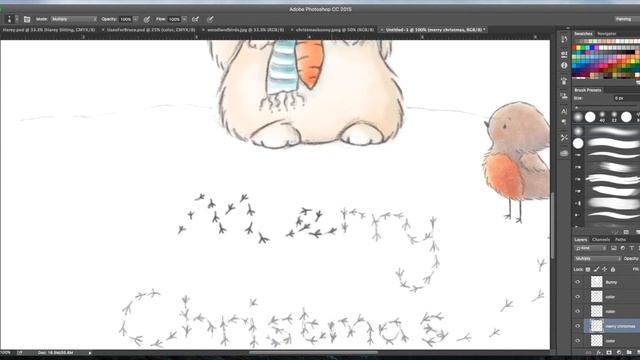Hide the robin layer
The height and width of the screenshot is (360, 640).
tap(578, 311)
